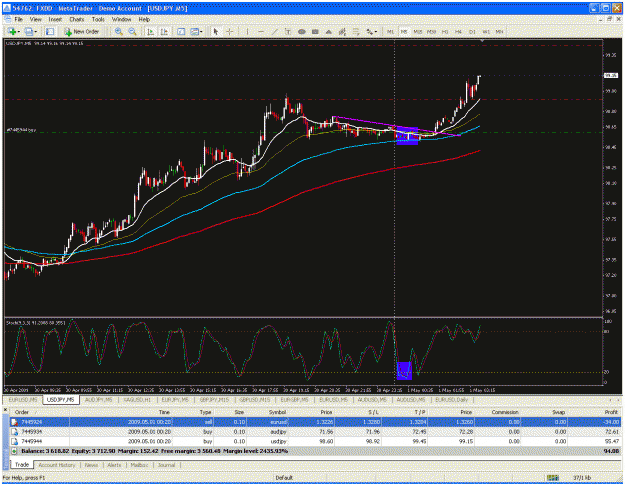Viewport: 625px width, 484px height.
Task: Switch timeframe to D1
Action: 472,31
